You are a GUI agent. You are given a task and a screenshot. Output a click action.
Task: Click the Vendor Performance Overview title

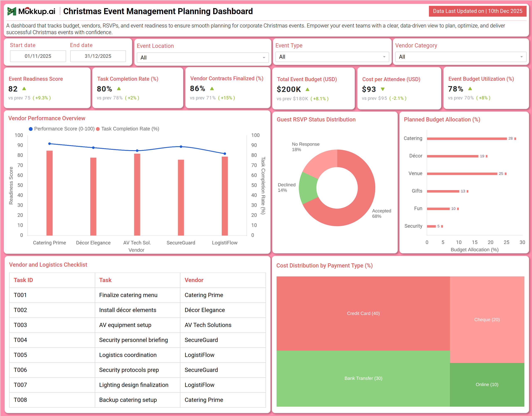47,118
